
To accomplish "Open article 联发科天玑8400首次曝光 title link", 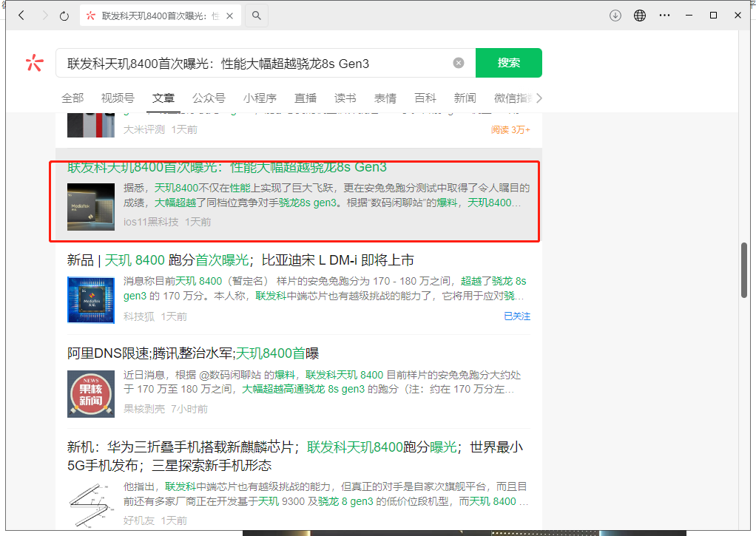I will click(227, 167).
